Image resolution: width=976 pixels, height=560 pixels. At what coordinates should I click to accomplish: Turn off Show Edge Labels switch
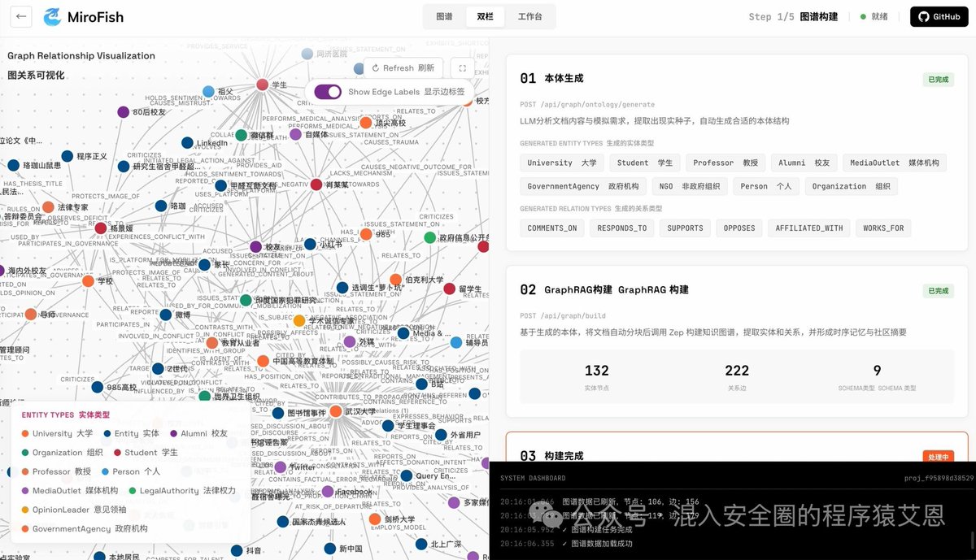pos(328,92)
